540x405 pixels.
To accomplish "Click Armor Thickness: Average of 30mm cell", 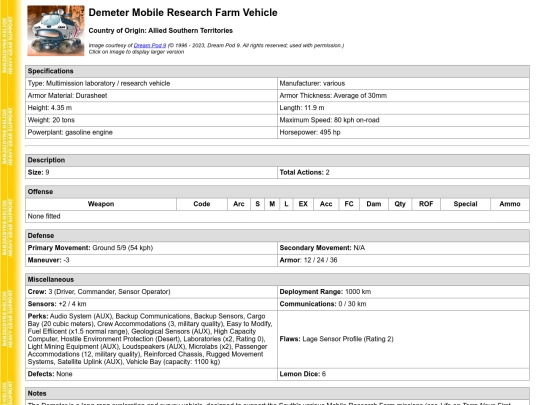I will [403, 96].
